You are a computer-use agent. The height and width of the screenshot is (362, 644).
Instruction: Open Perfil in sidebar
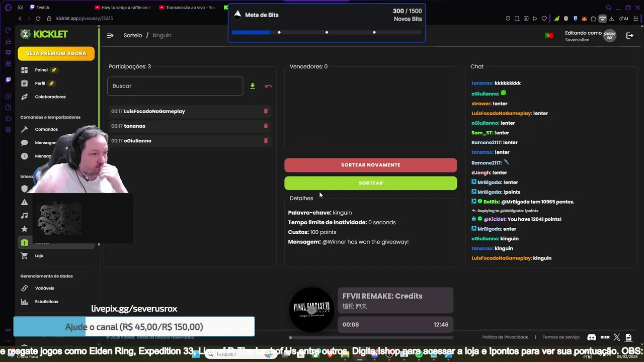40,83
